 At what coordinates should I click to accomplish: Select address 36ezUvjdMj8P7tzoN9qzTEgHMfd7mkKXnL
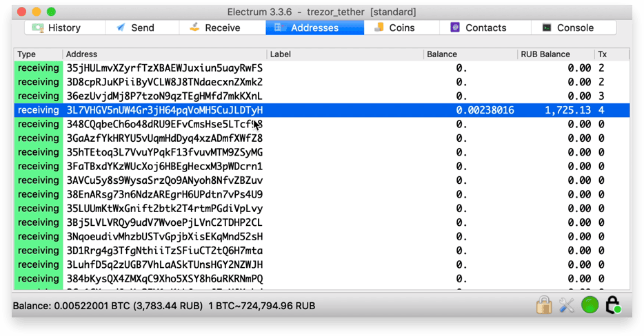tap(164, 96)
